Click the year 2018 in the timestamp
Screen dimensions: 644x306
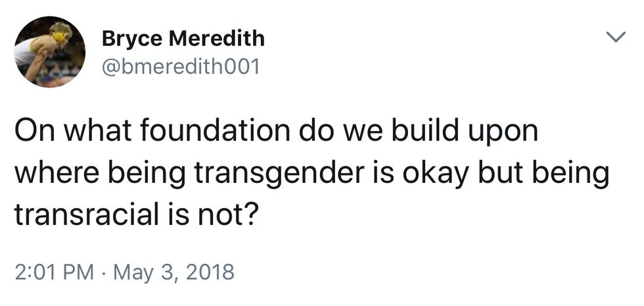(x=211, y=272)
